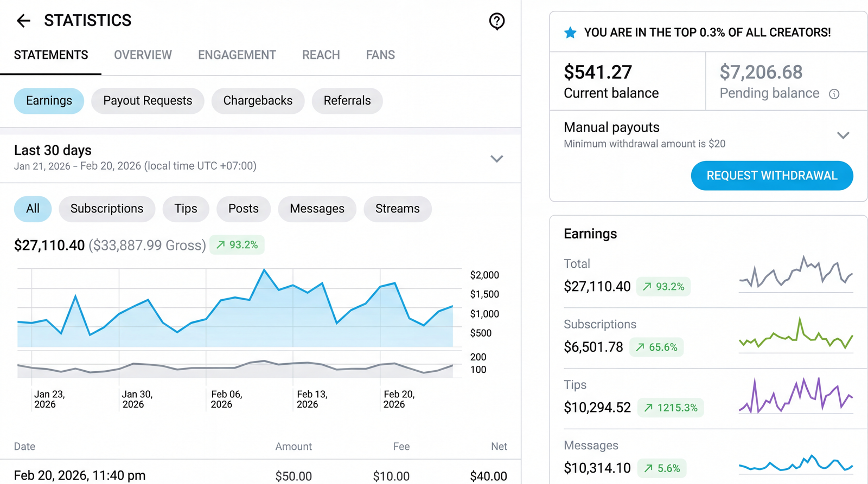Click the Subscriptions 65.6% growth badge
The image size is (868, 484).
pos(656,347)
